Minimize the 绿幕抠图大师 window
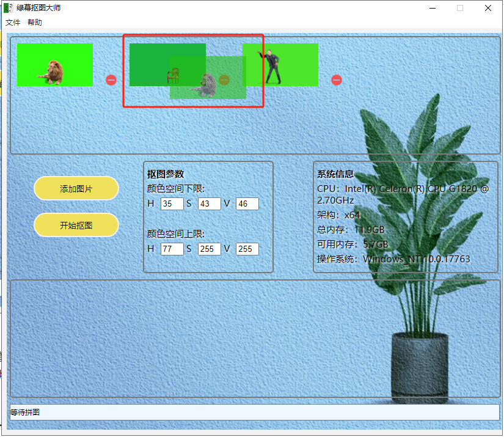This screenshot has height=437, width=504. 433,8
